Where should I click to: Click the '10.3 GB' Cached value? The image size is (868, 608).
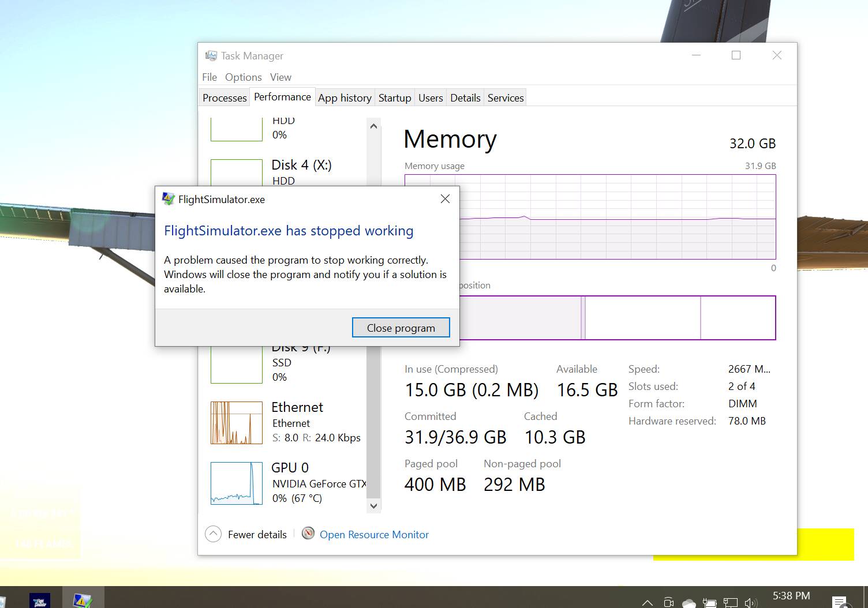(x=555, y=437)
